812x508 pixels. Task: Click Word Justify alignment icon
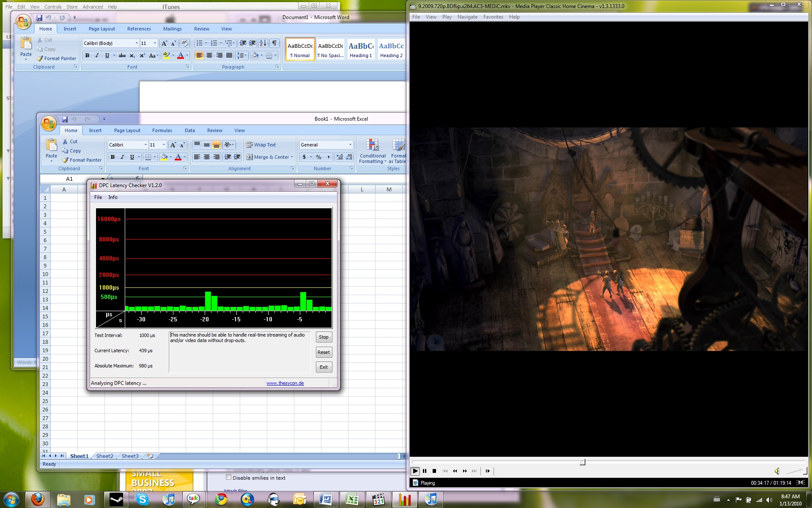pyautogui.click(x=229, y=55)
